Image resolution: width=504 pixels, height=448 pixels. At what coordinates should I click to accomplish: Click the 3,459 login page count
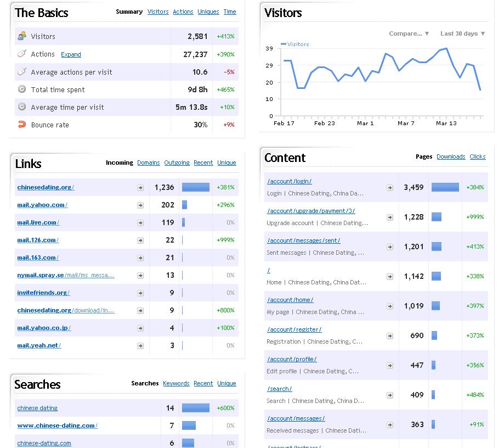click(x=414, y=187)
